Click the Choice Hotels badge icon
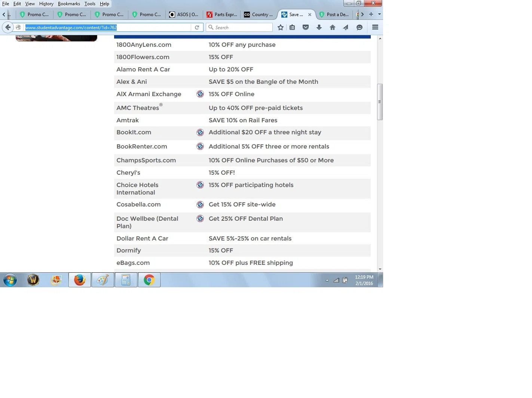 (200, 185)
